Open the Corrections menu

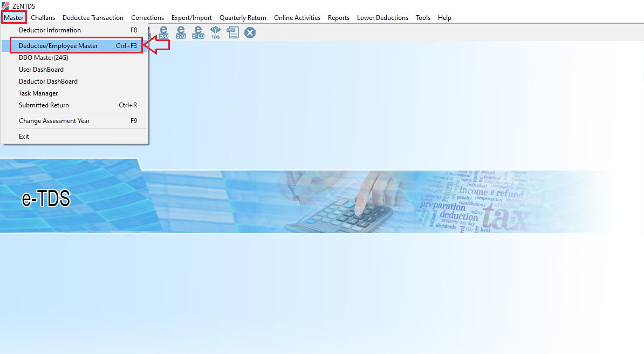pyautogui.click(x=147, y=18)
